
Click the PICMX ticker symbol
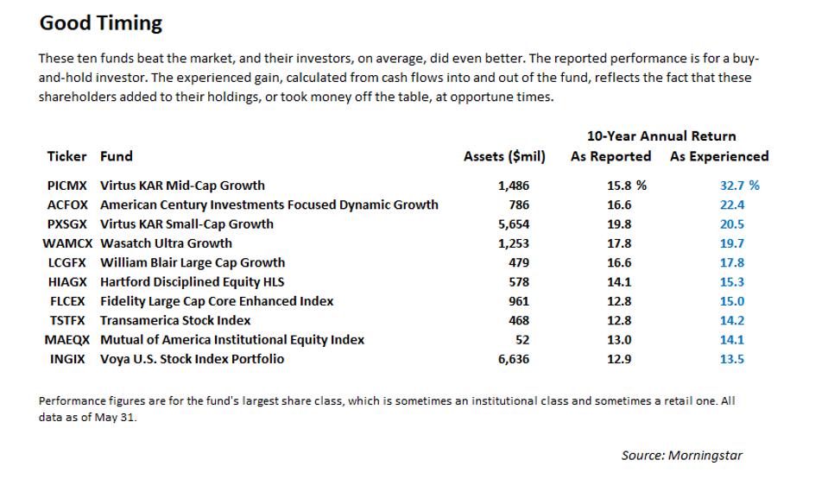[67, 186]
